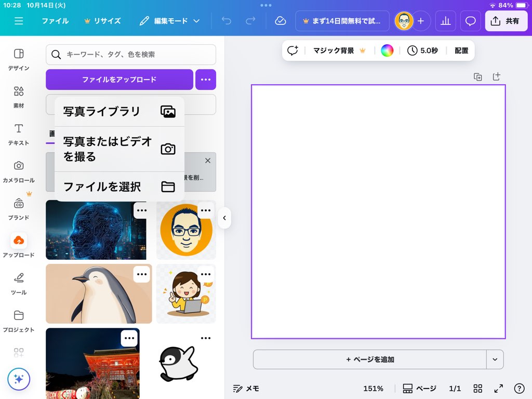Open the Canva AI sparkle assistant button
The width and height of the screenshot is (532, 399).
(x=19, y=379)
